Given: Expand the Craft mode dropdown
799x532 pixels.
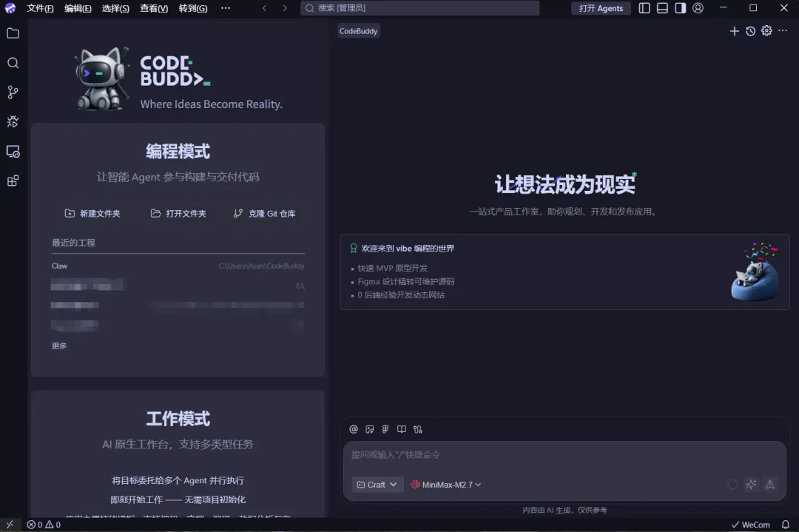Looking at the screenshot, I should (377, 485).
